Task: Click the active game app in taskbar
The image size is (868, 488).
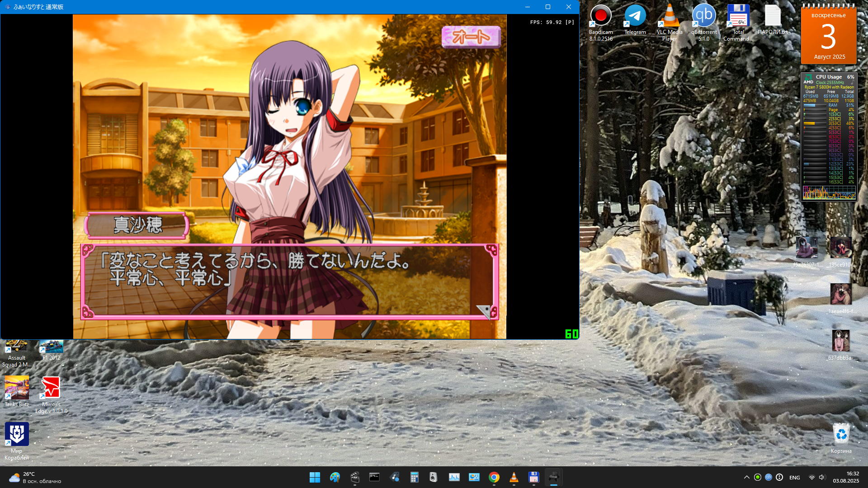Action: click(x=553, y=477)
